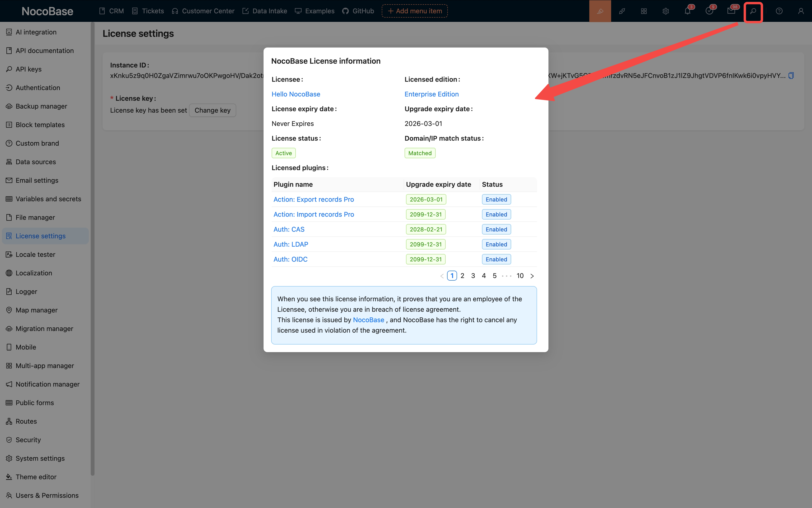This screenshot has width=812, height=508.
Task: Open the notifications bell icon
Action: click(687, 11)
